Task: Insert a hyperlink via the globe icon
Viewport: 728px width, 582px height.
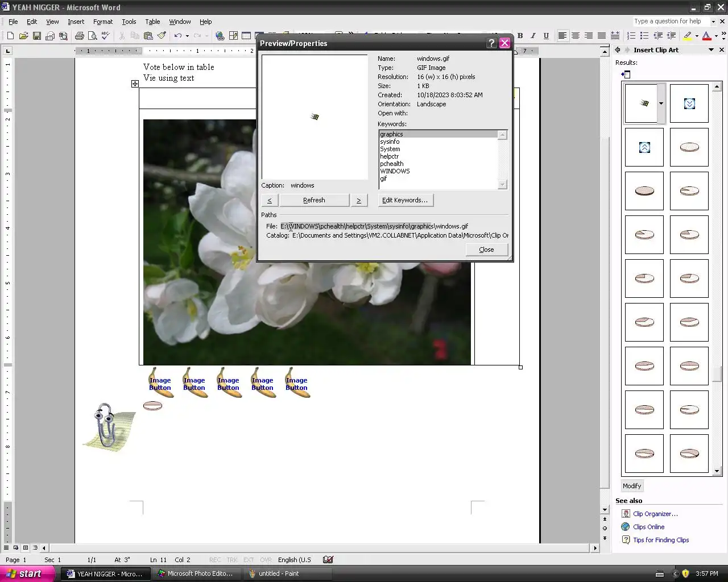Action: pos(220,36)
